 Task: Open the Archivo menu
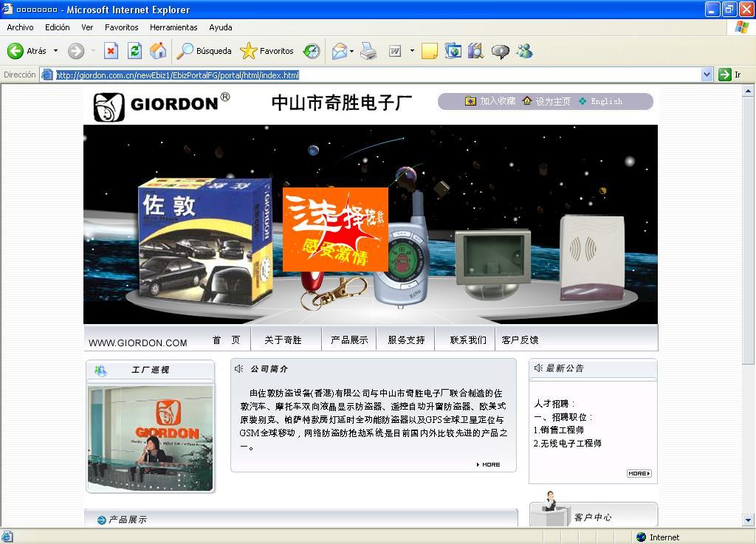point(20,27)
